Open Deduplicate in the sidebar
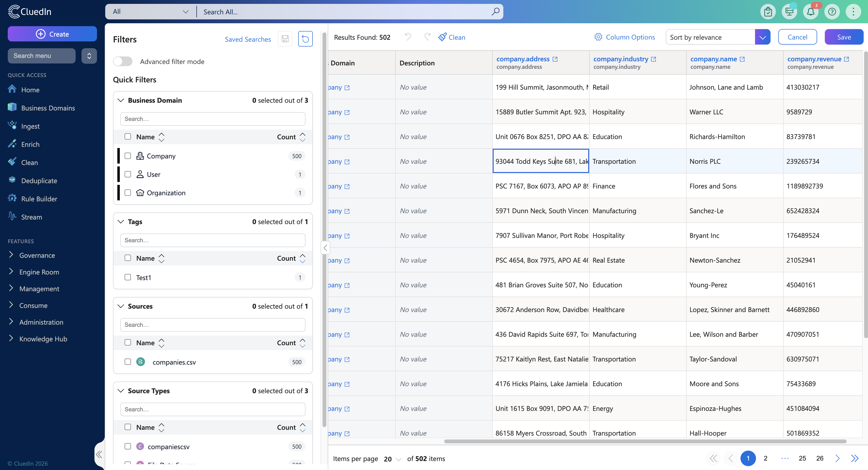 pyautogui.click(x=39, y=180)
